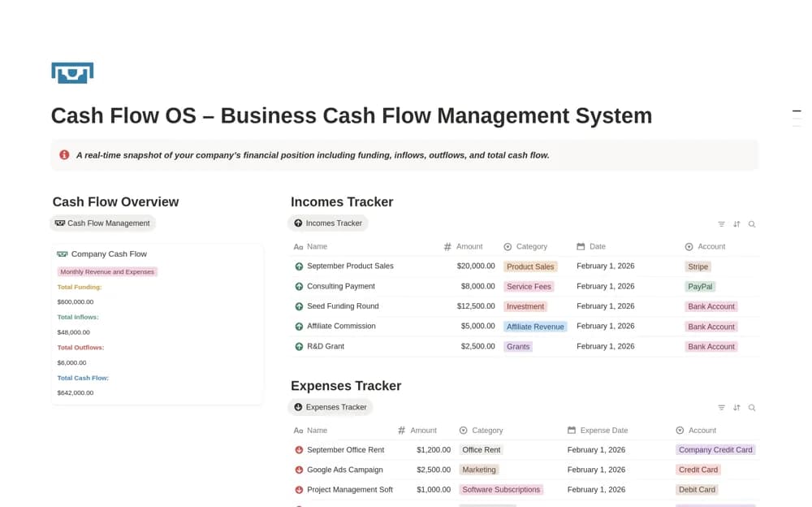Click the Service Fees category tag
The image size is (812, 507).
[529, 286]
